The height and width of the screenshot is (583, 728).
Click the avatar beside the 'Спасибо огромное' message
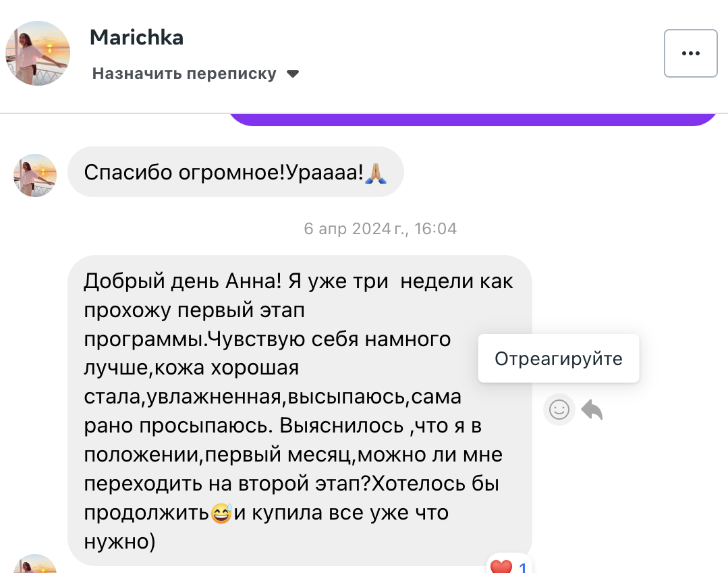click(x=34, y=174)
